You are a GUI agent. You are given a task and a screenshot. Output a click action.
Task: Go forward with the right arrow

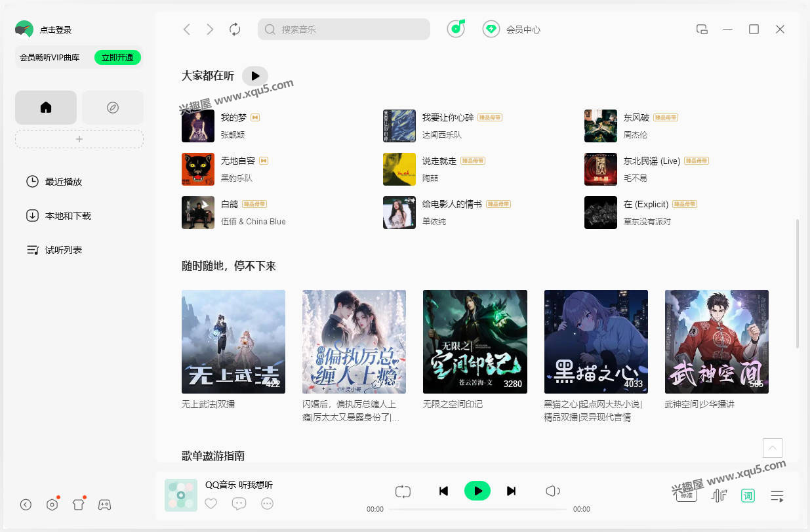pos(210,30)
